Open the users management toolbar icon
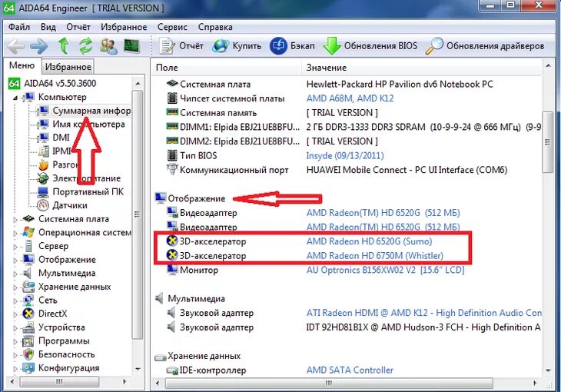This screenshot has height=392, width=561. click(x=108, y=46)
